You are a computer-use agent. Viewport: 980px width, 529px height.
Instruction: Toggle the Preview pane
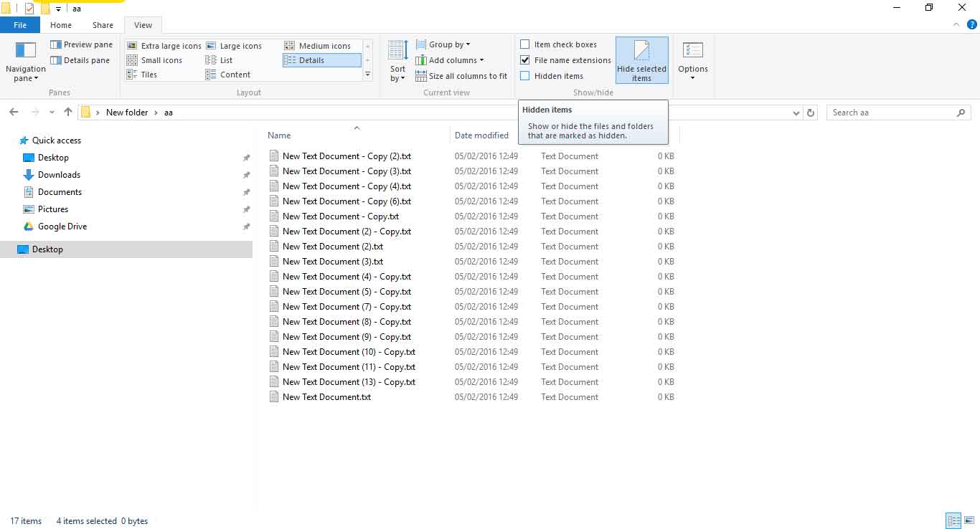[81, 44]
